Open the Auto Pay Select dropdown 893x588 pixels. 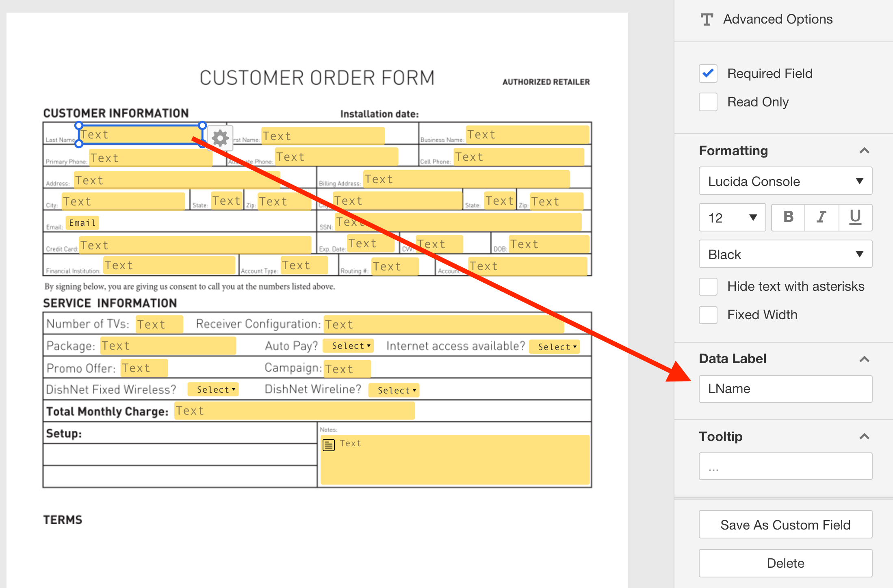(348, 346)
